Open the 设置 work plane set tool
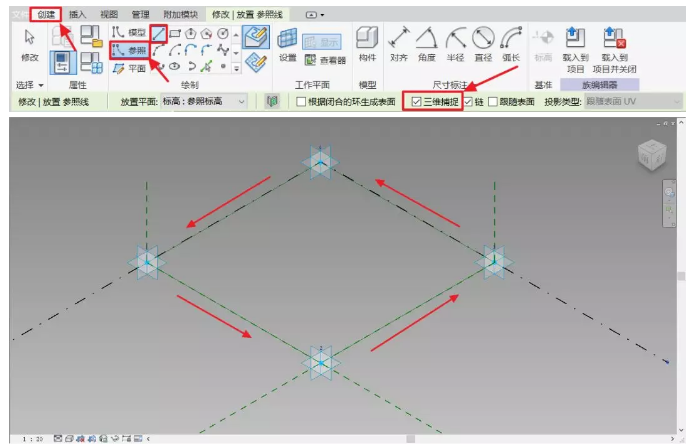The width and height of the screenshot is (692, 448). point(287,45)
